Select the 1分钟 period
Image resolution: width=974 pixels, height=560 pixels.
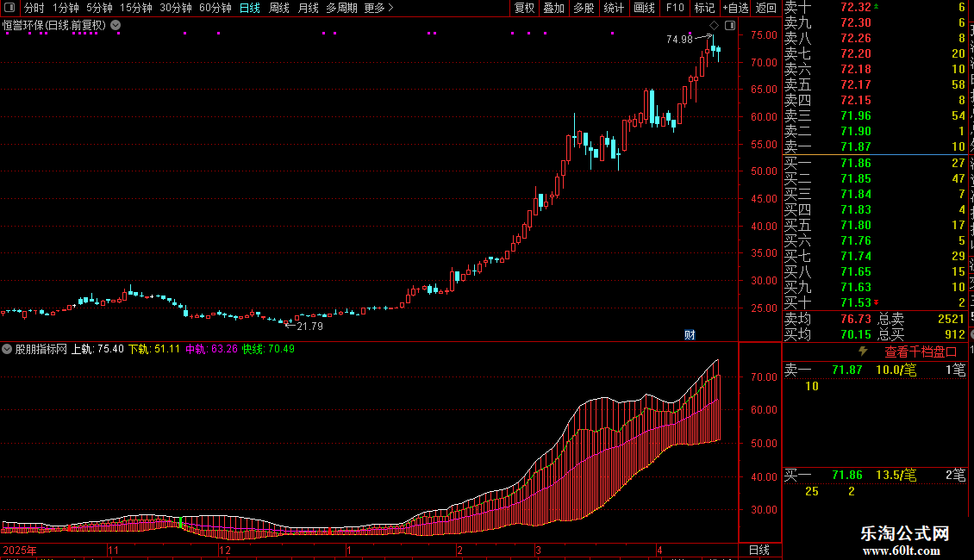tap(66, 8)
